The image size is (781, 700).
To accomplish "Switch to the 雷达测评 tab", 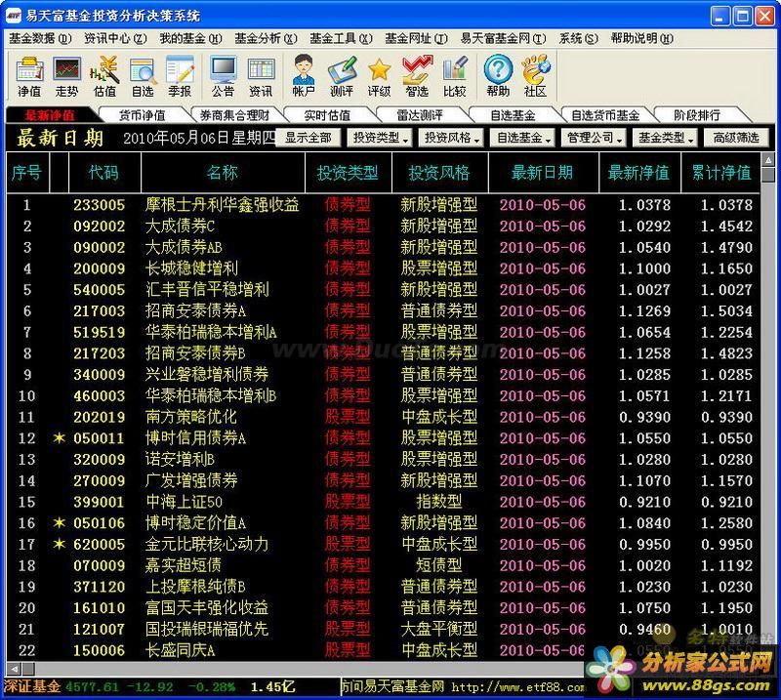I will tap(420, 115).
